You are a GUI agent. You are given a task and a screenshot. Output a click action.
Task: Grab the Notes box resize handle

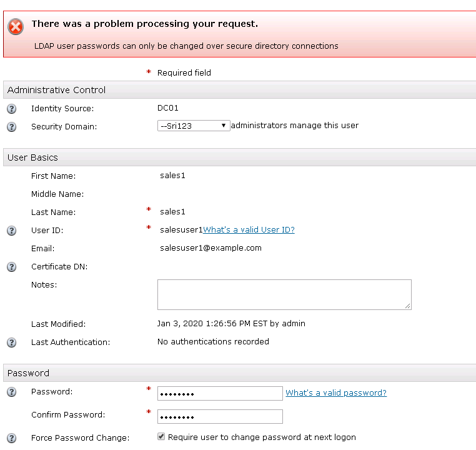pyautogui.click(x=408, y=306)
